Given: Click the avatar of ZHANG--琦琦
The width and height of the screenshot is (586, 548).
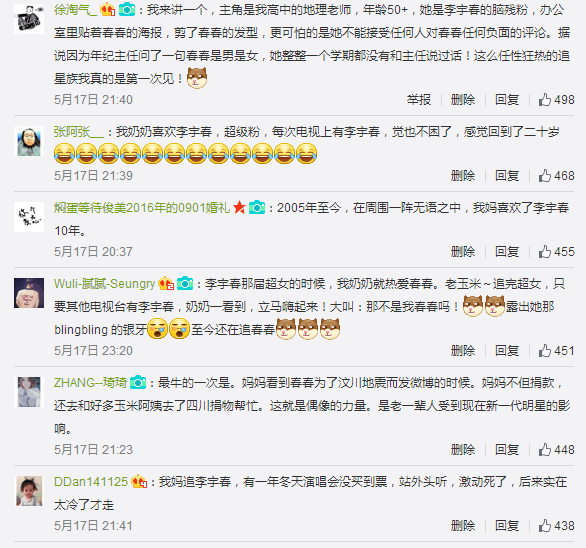Looking at the screenshot, I should click(x=29, y=392).
